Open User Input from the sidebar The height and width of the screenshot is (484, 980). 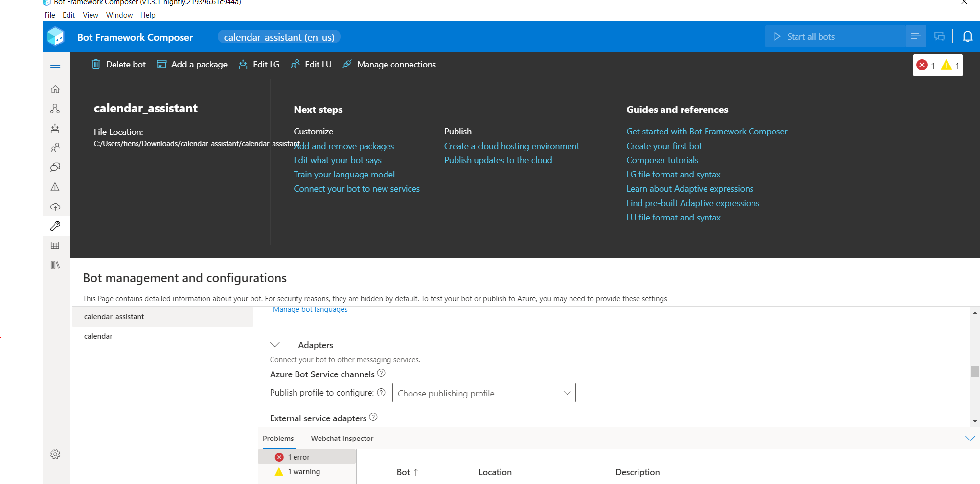tap(55, 148)
